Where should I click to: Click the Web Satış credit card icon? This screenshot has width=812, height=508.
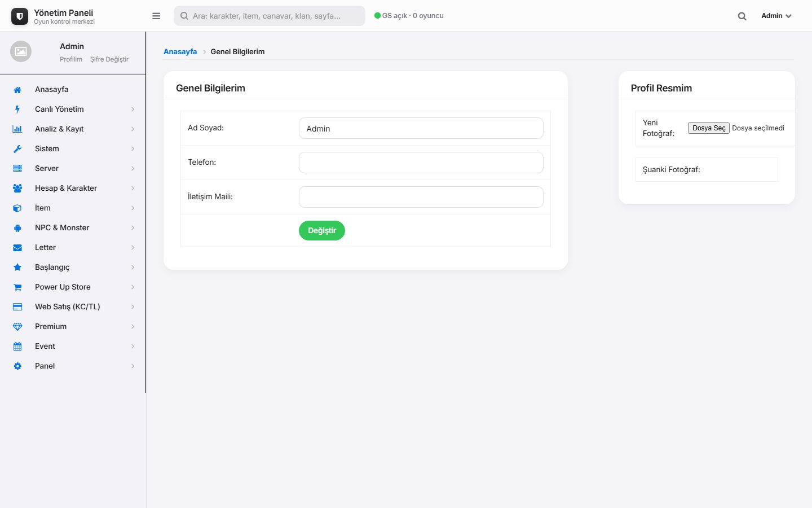[17, 307]
